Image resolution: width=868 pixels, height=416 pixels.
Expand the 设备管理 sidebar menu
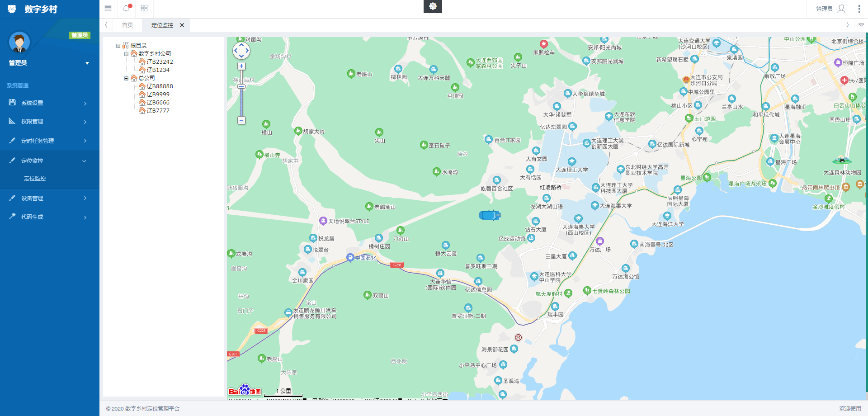[x=50, y=198]
